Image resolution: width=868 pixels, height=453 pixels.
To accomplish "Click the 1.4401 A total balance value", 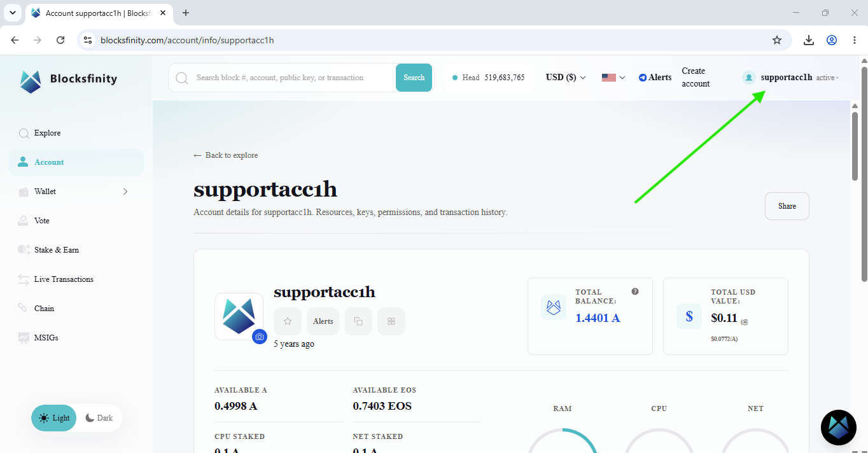I will click(x=598, y=318).
